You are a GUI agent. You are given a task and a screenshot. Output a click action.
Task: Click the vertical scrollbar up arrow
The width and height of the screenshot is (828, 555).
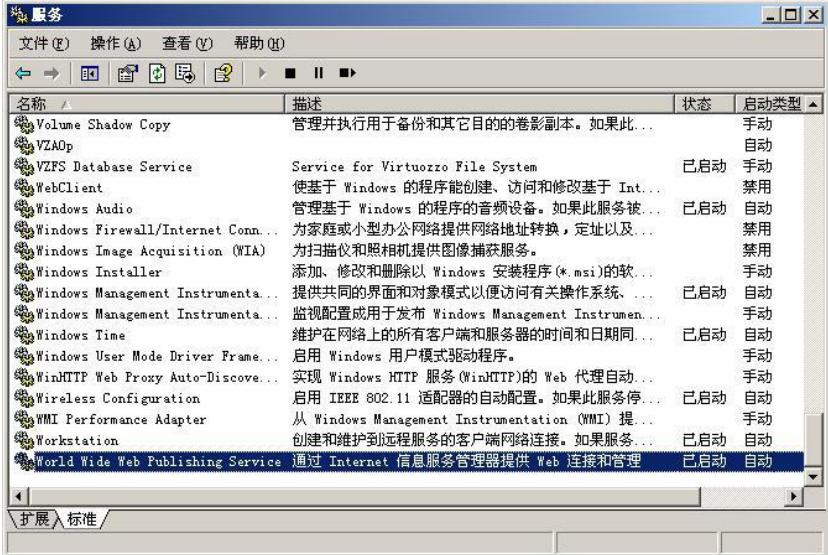point(814,105)
